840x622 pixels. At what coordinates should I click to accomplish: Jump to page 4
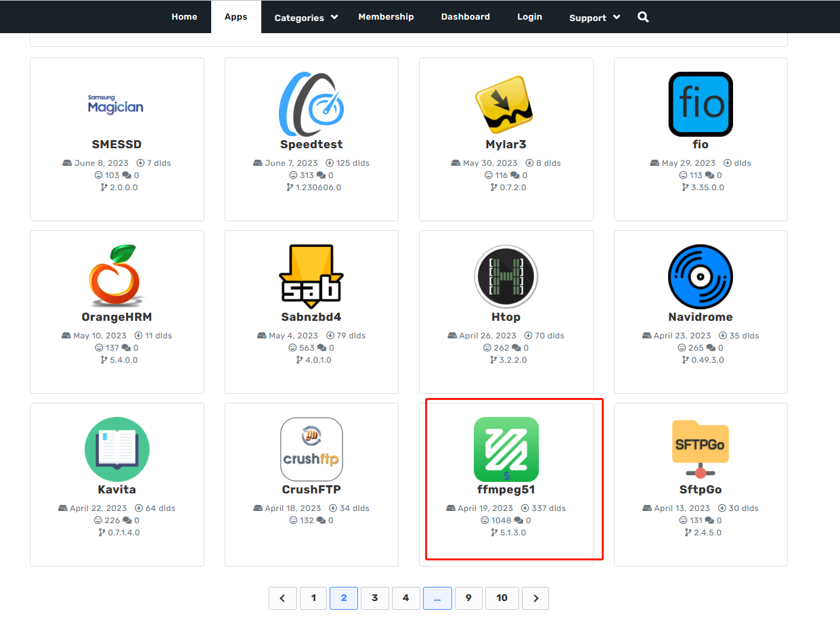[406, 598]
